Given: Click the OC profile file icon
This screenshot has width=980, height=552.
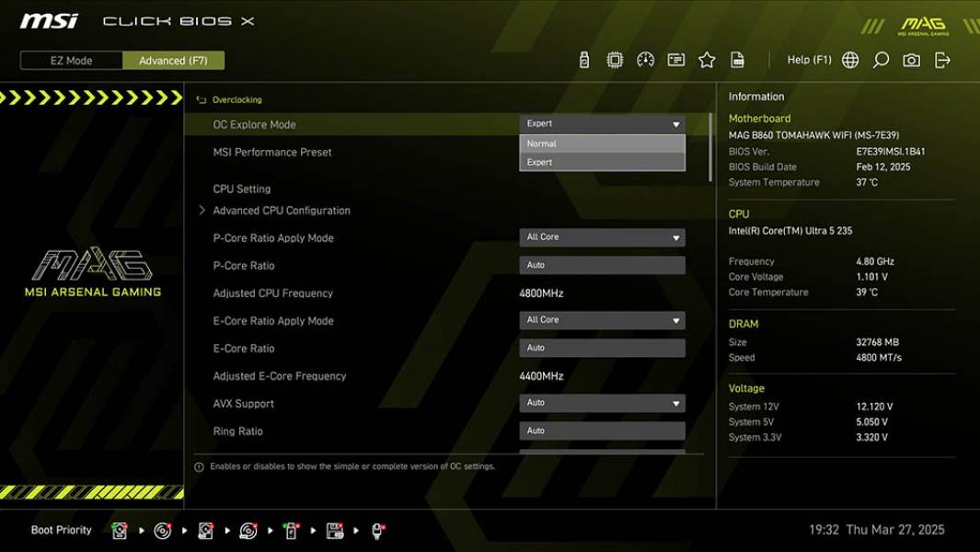Looking at the screenshot, I should point(737,60).
